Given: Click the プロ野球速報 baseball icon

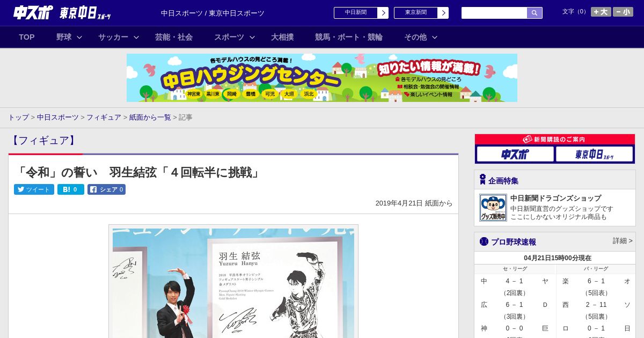Looking at the screenshot, I should (484, 241).
